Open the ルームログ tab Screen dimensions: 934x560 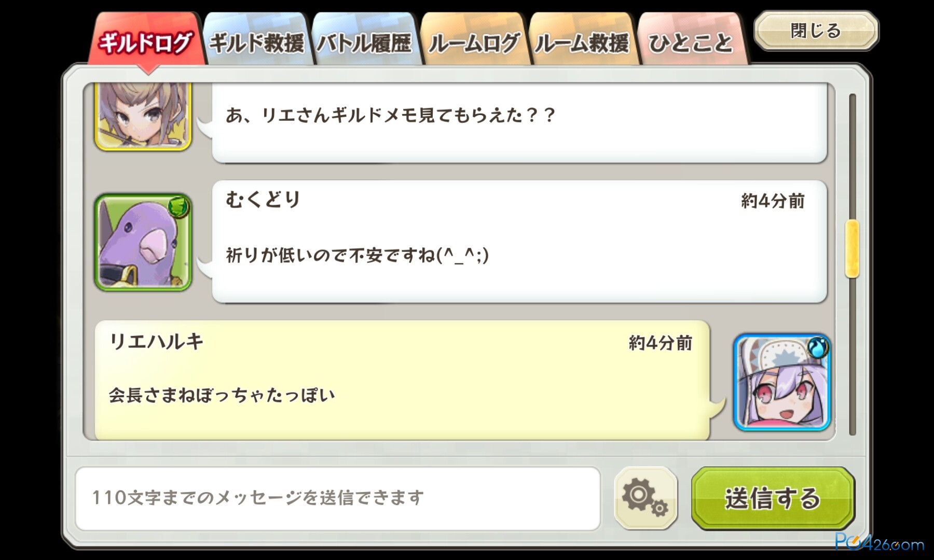click(473, 41)
